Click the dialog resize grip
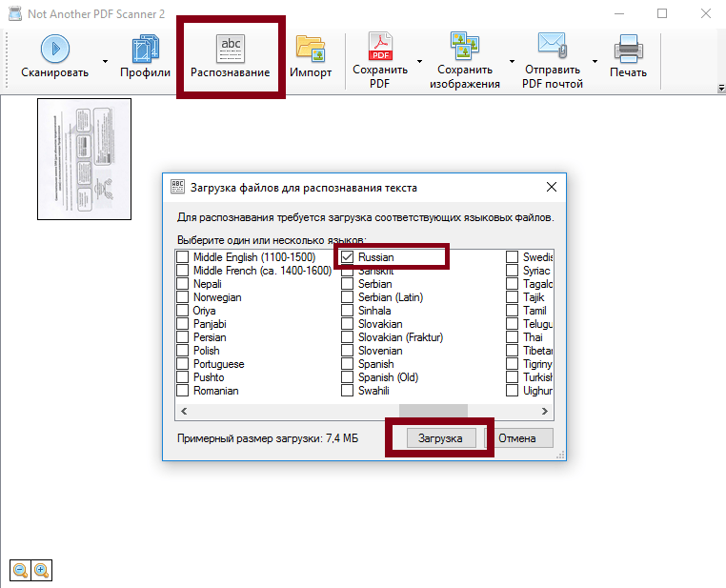 pos(561,456)
